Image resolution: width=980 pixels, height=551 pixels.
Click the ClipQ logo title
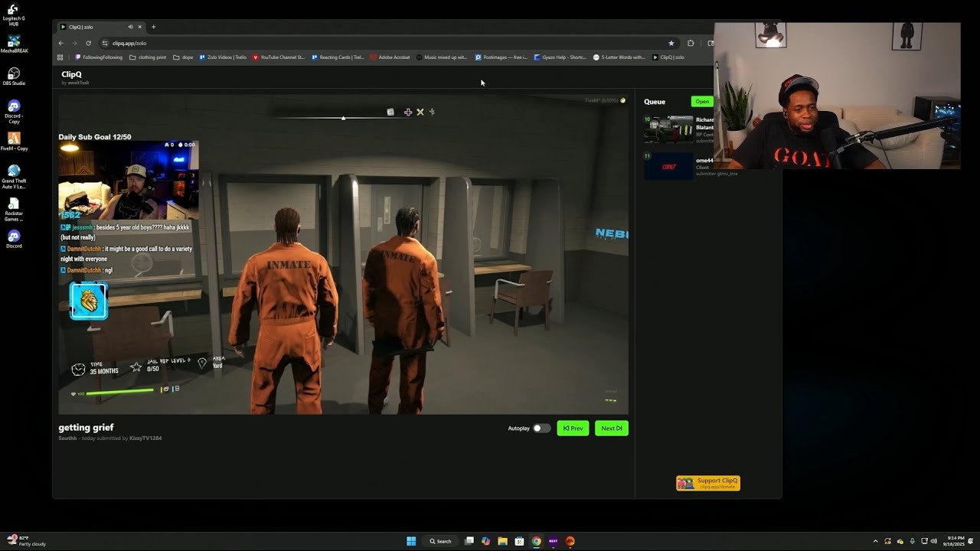pyautogui.click(x=71, y=74)
